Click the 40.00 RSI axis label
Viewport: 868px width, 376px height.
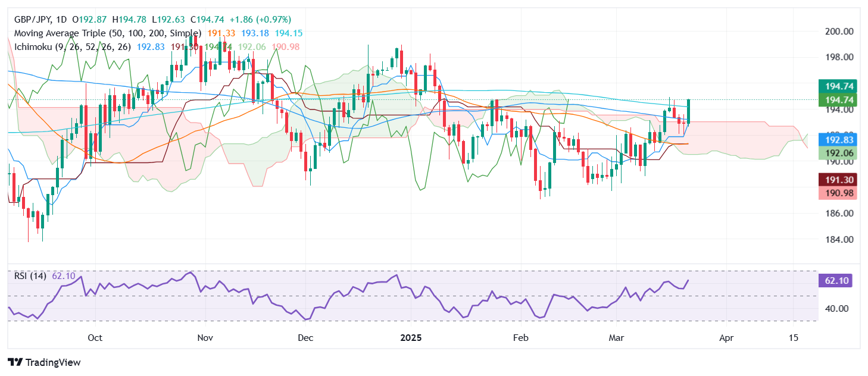838,308
